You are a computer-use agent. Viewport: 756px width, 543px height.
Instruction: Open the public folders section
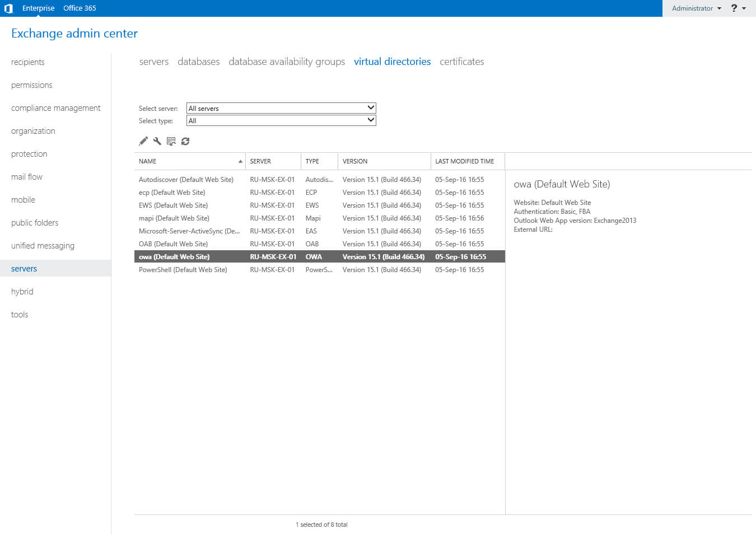tap(35, 223)
